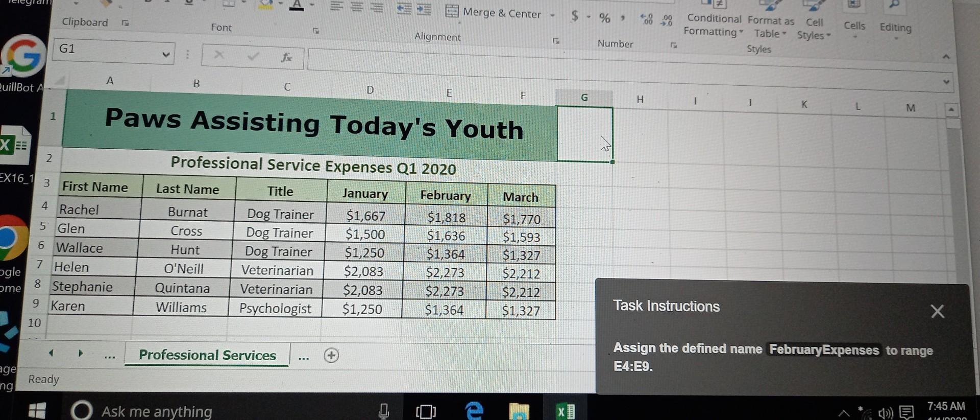The image size is (980, 420).
Task: Select column G header
Action: point(584,97)
